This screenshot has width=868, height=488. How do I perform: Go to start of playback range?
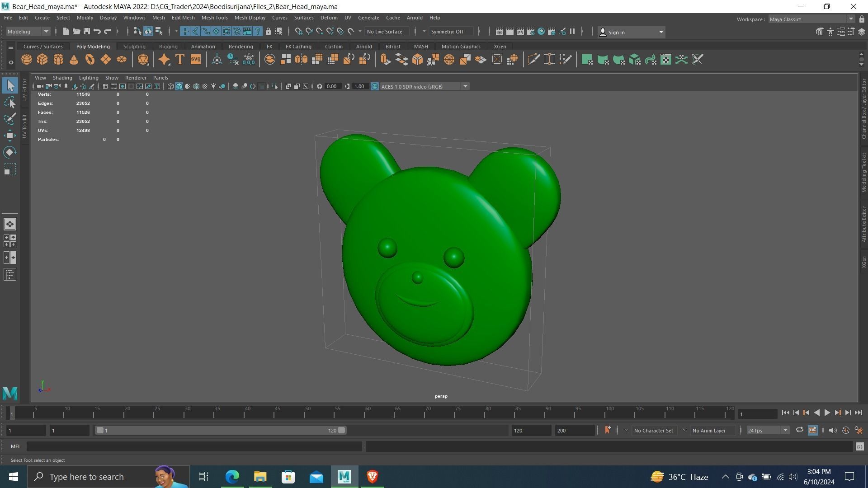point(785,413)
